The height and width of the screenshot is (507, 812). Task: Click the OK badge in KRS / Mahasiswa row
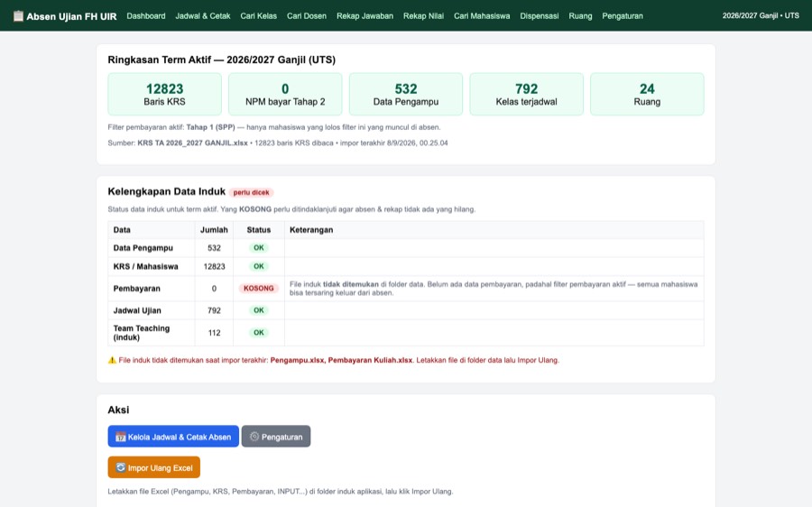click(258, 266)
